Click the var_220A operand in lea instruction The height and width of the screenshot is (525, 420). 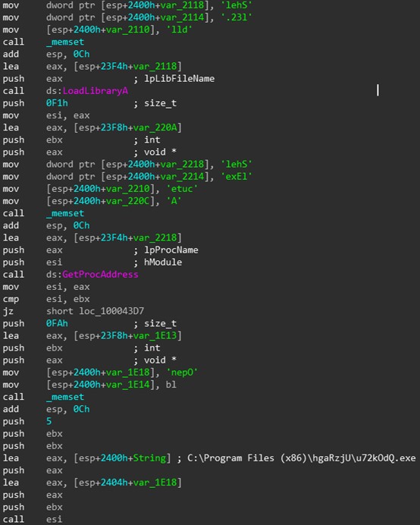click(x=155, y=127)
